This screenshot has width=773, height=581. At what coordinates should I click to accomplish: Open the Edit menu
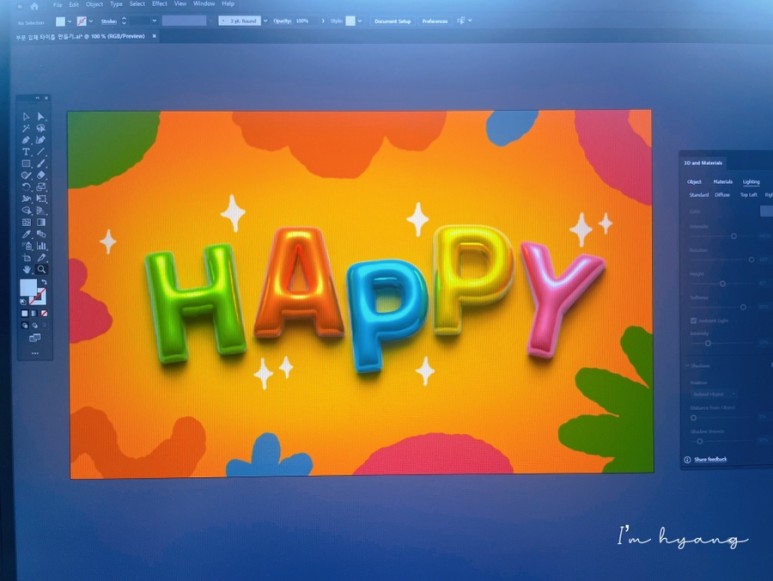point(74,4)
